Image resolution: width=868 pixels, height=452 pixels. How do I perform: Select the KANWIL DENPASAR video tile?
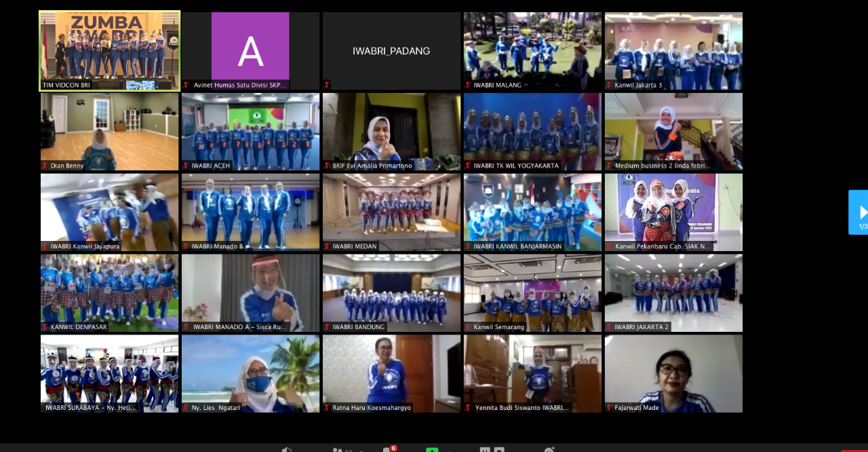109,292
